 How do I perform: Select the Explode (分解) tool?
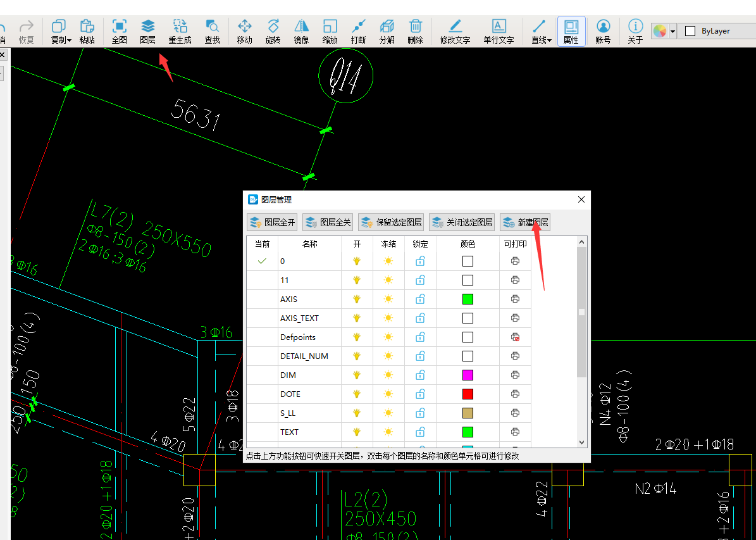[x=387, y=32]
